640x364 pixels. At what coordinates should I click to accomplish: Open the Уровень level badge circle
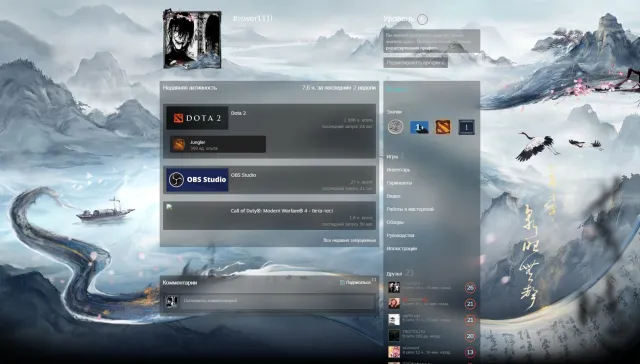[x=422, y=19]
